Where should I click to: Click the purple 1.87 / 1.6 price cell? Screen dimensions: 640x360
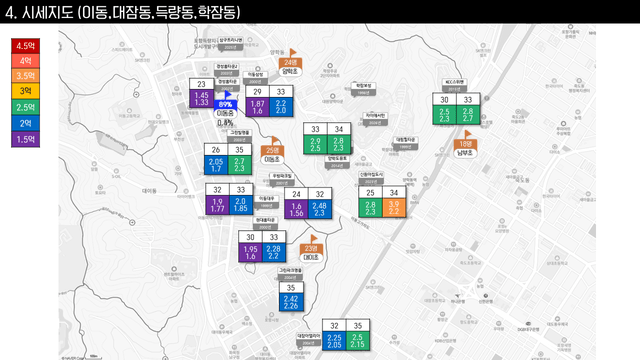258,107
